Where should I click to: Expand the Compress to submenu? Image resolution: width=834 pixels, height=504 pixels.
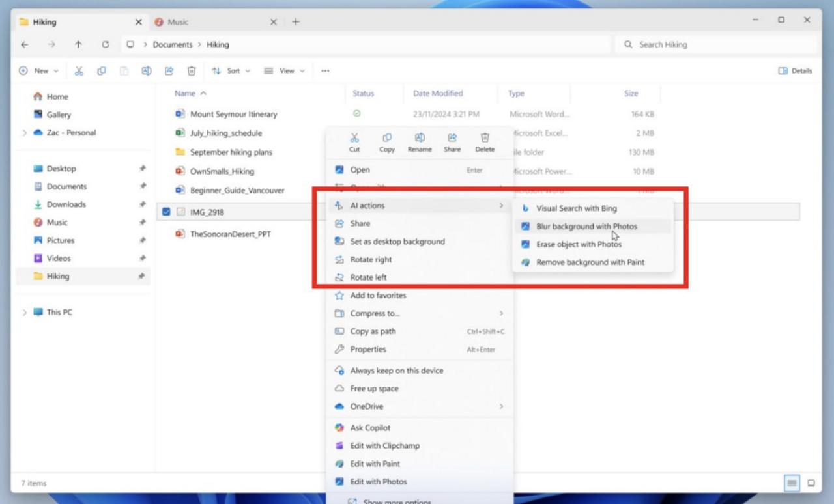(x=420, y=313)
